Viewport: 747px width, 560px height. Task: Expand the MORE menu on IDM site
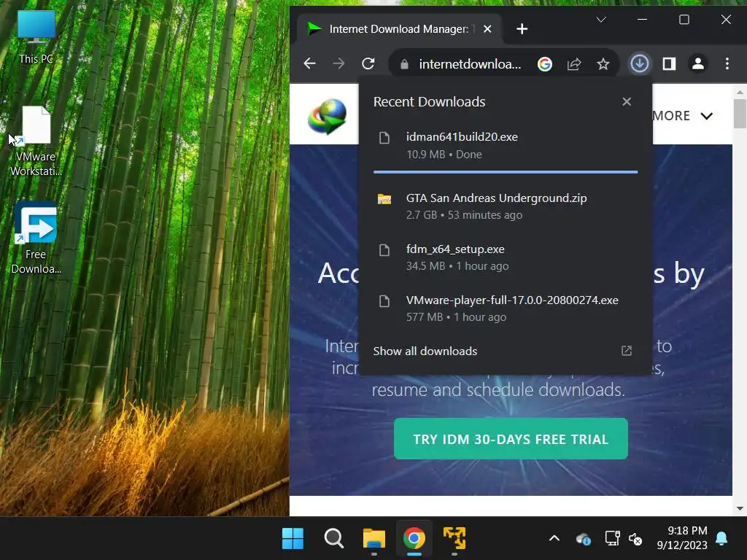683,116
